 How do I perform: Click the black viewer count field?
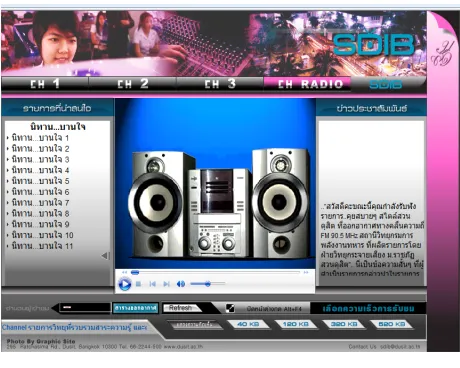85,307
